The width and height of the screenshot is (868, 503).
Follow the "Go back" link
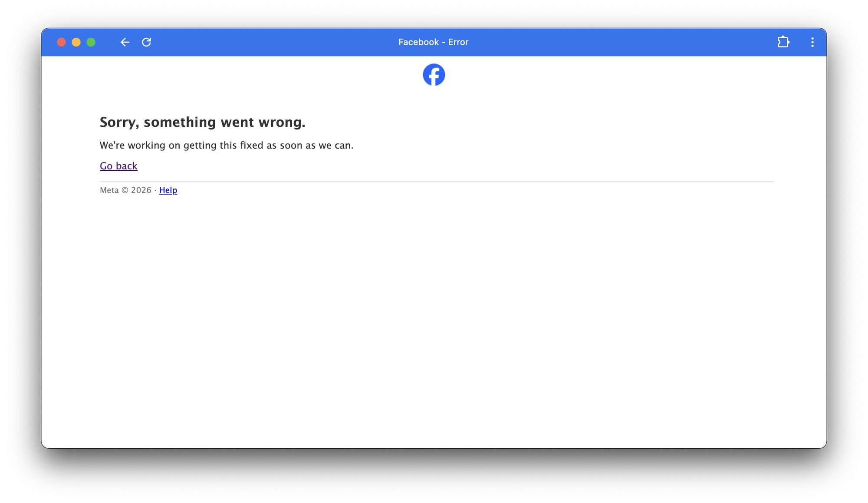coord(118,166)
